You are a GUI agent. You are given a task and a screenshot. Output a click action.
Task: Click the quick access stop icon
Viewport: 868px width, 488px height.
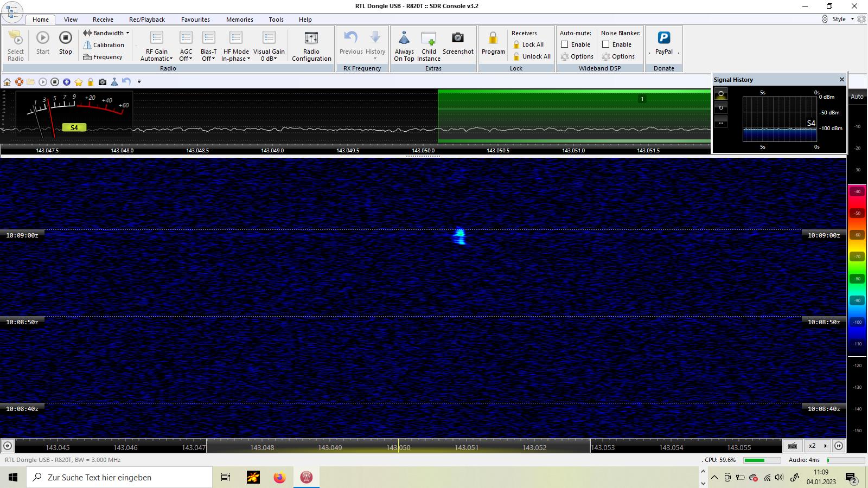tap(55, 82)
